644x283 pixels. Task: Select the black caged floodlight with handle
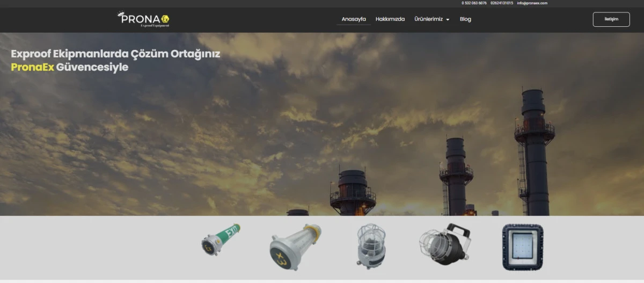coord(445,244)
